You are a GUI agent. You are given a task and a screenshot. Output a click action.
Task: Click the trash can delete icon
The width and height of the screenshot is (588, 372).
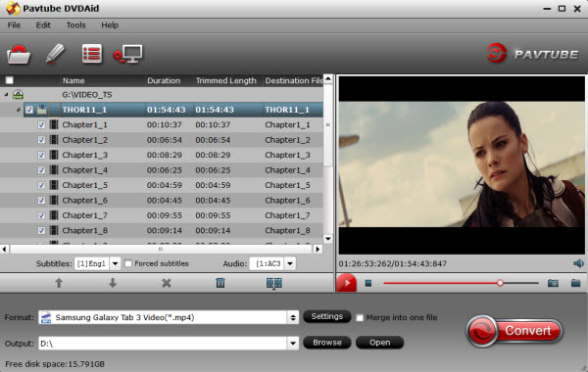tap(220, 283)
